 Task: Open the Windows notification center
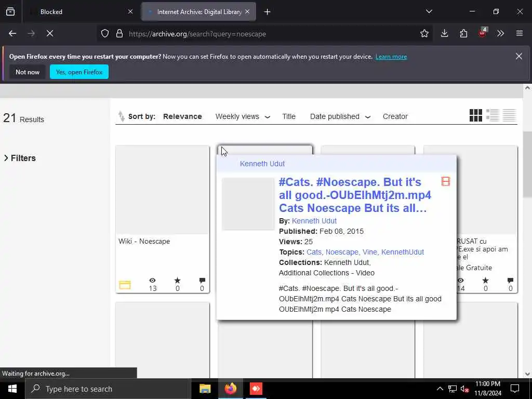515,389
